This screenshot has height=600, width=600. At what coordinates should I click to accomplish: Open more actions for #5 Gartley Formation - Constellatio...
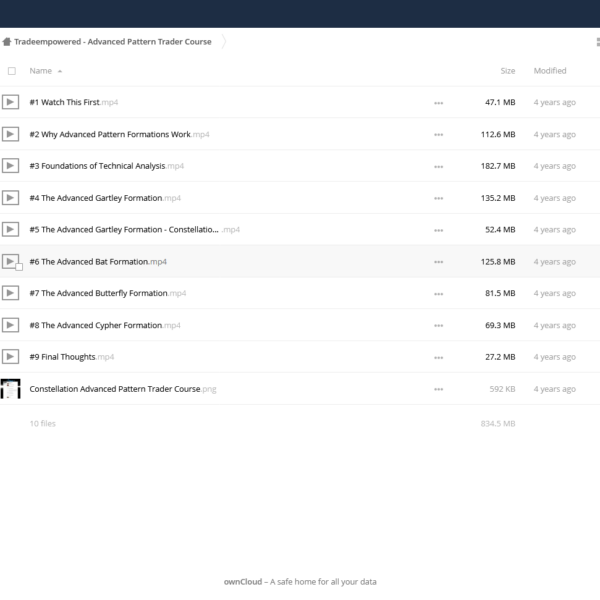point(439,230)
